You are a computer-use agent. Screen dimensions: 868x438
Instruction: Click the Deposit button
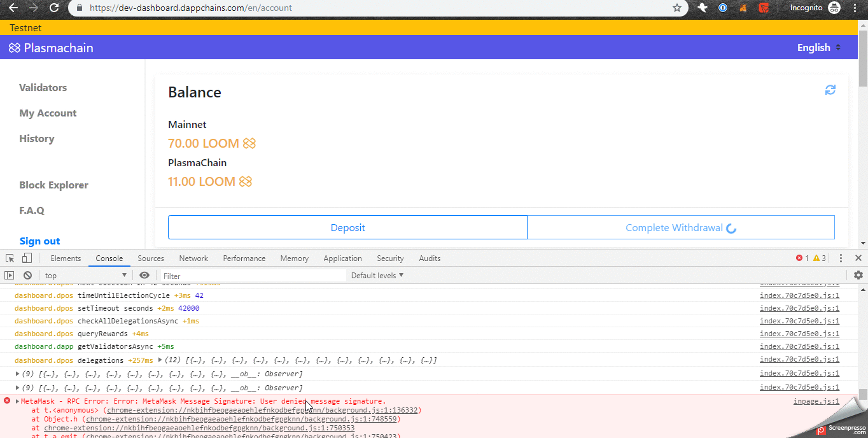coord(347,227)
